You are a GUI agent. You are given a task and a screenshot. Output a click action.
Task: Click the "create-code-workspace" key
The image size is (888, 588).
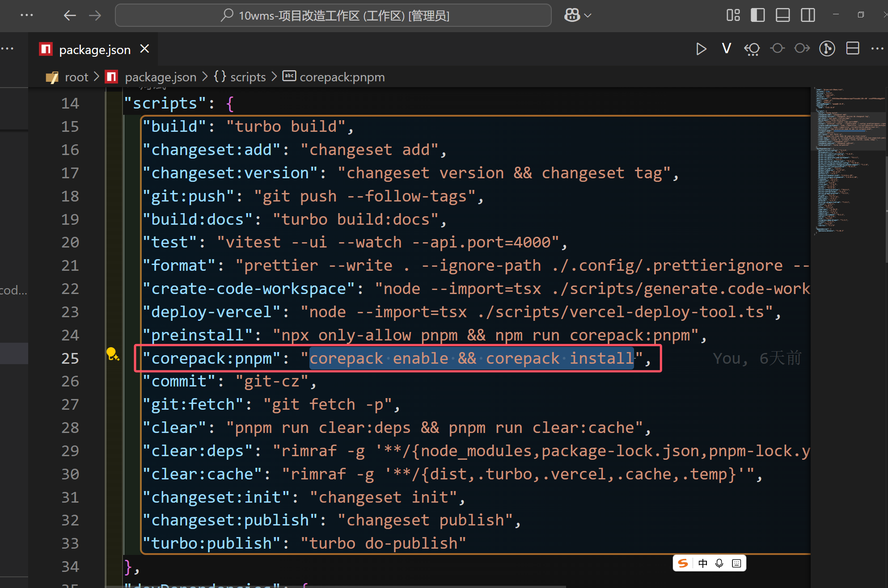pyautogui.click(x=249, y=289)
